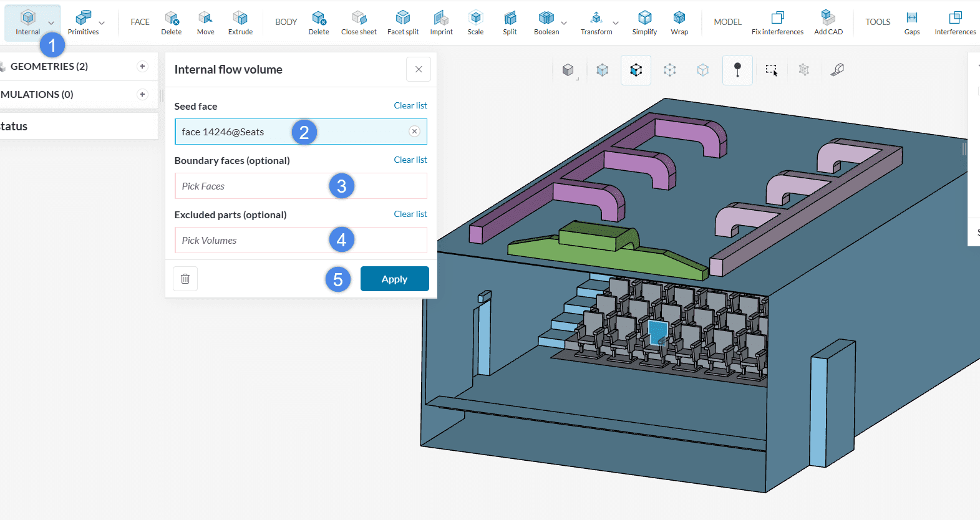
Task: Expand the Boolean dropdown arrow
Action: click(x=564, y=24)
